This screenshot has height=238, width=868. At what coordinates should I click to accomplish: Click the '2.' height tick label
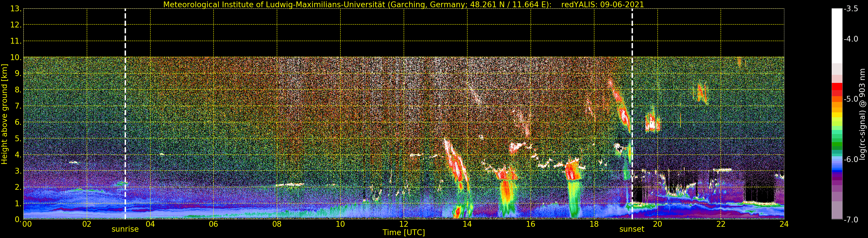coord(18,187)
